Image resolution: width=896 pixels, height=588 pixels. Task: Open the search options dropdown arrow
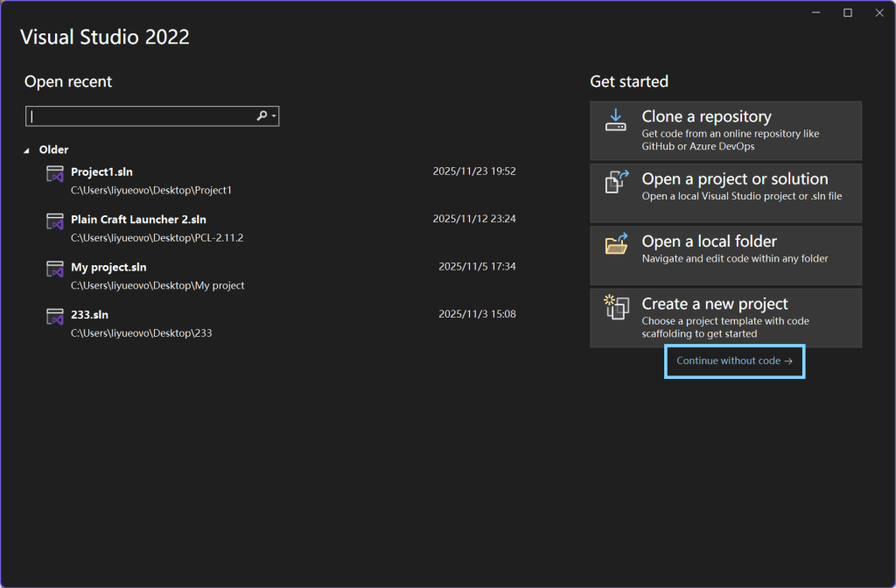point(272,115)
